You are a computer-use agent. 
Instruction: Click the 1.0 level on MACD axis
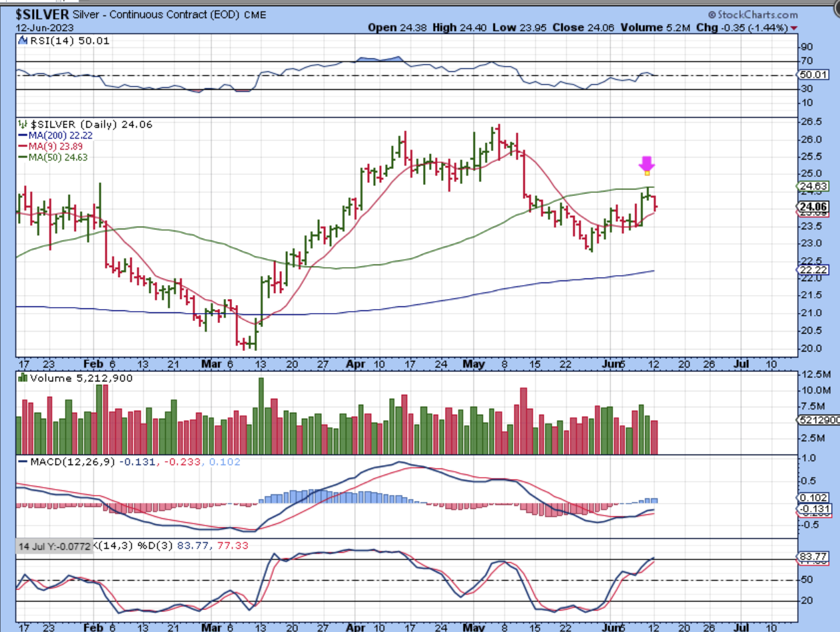[x=809, y=459]
